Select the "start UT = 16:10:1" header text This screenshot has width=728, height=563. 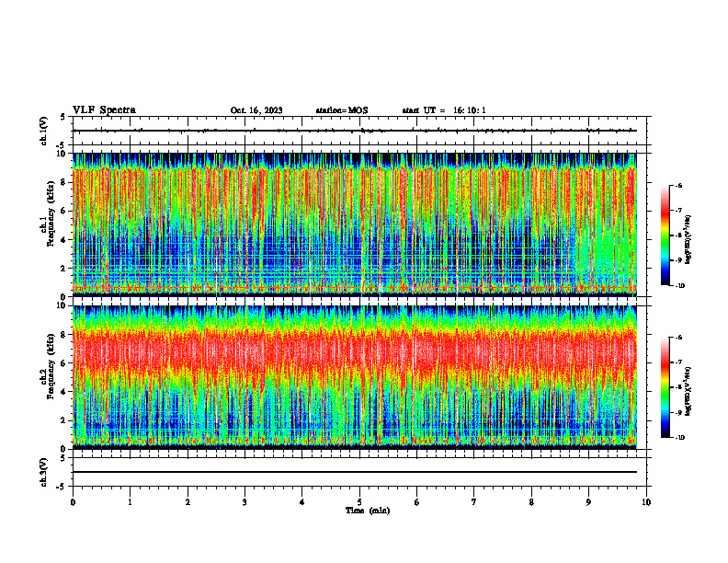point(444,110)
